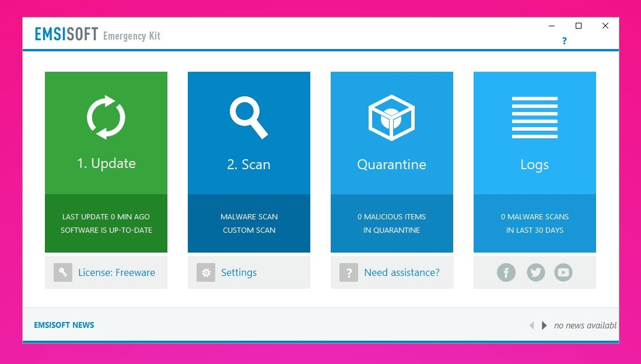The height and width of the screenshot is (364, 641).
Task: Open the Quarantine box icon
Action: tap(391, 118)
